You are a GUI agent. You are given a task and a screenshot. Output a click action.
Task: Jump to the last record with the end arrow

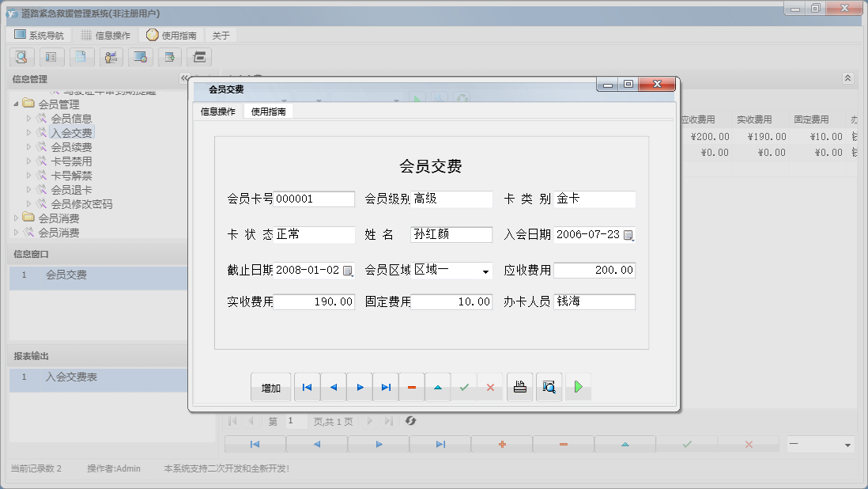click(x=386, y=387)
